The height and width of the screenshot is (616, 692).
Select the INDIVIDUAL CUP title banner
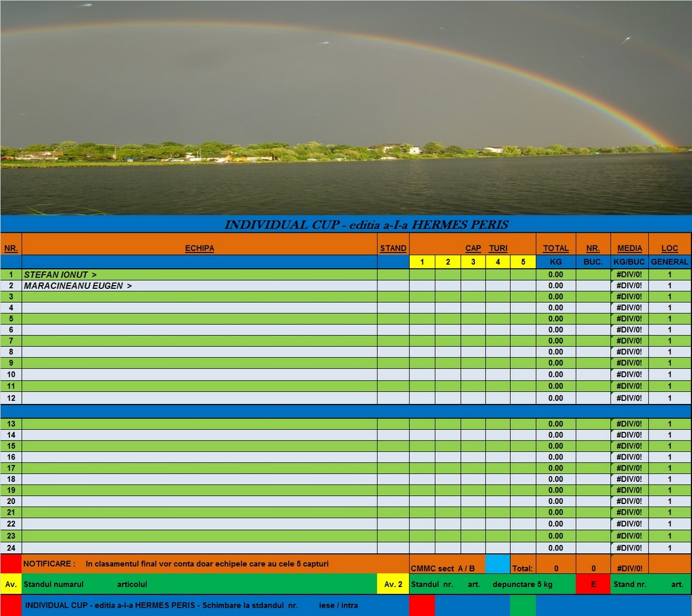pyautogui.click(x=366, y=225)
